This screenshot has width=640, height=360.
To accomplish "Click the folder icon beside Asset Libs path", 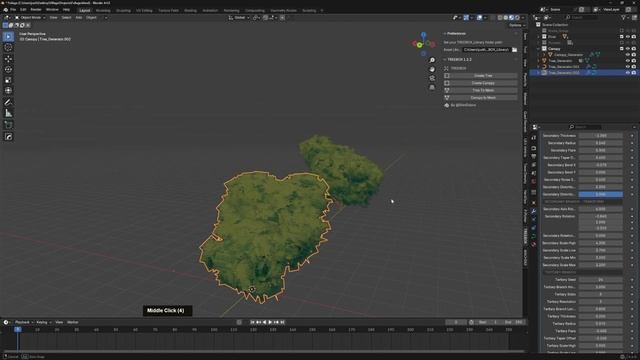I will tap(514, 50).
